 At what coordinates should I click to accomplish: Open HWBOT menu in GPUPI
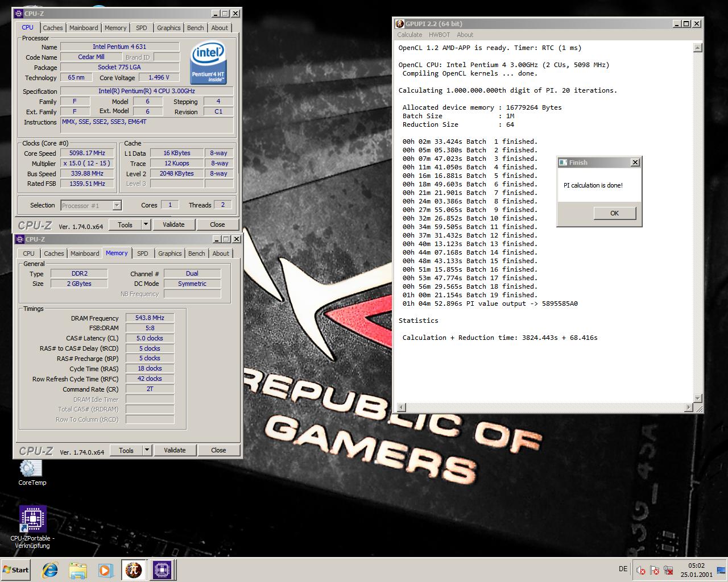pyautogui.click(x=439, y=35)
